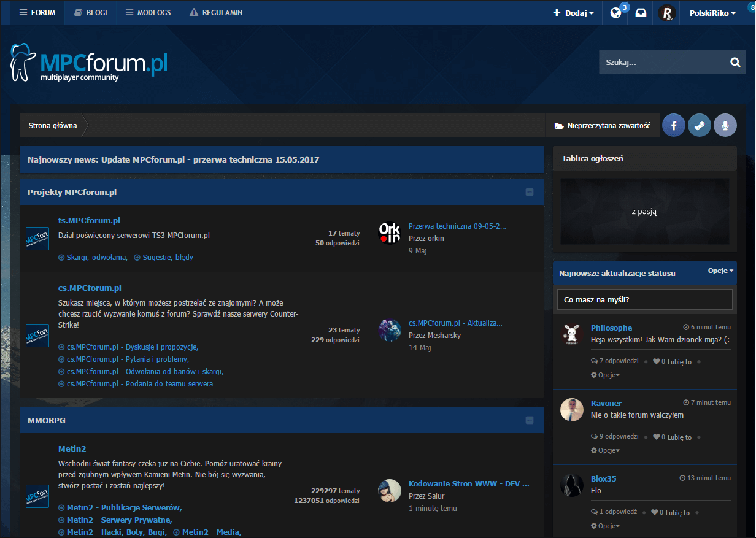756x538 pixels.
Task: Select the FORUM tab
Action: (37, 12)
